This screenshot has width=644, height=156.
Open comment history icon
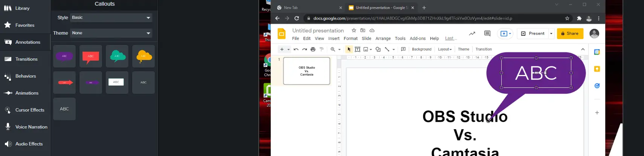point(487,34)
